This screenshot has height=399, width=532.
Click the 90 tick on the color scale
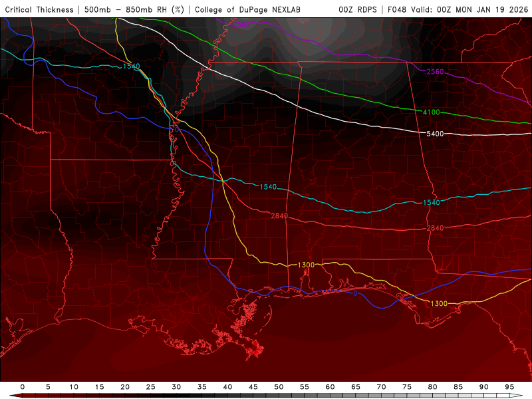(484, 387)
